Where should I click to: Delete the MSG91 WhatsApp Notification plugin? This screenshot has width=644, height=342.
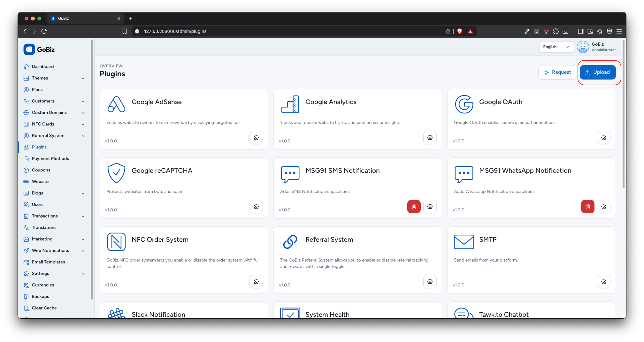pyautogui.click(x=587, y=207)
